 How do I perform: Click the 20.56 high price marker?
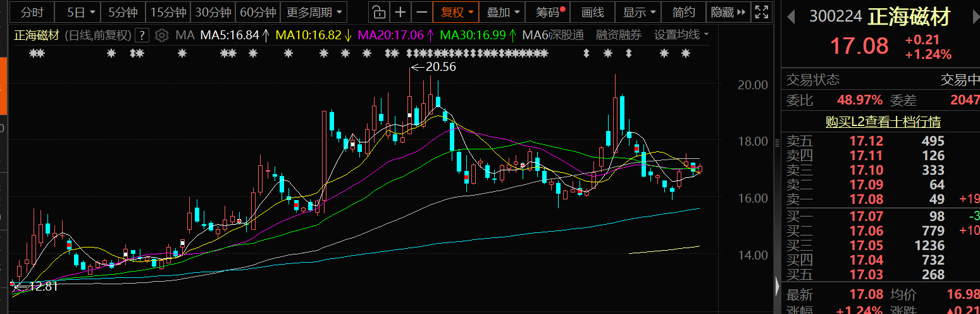(x=434, y=66)
